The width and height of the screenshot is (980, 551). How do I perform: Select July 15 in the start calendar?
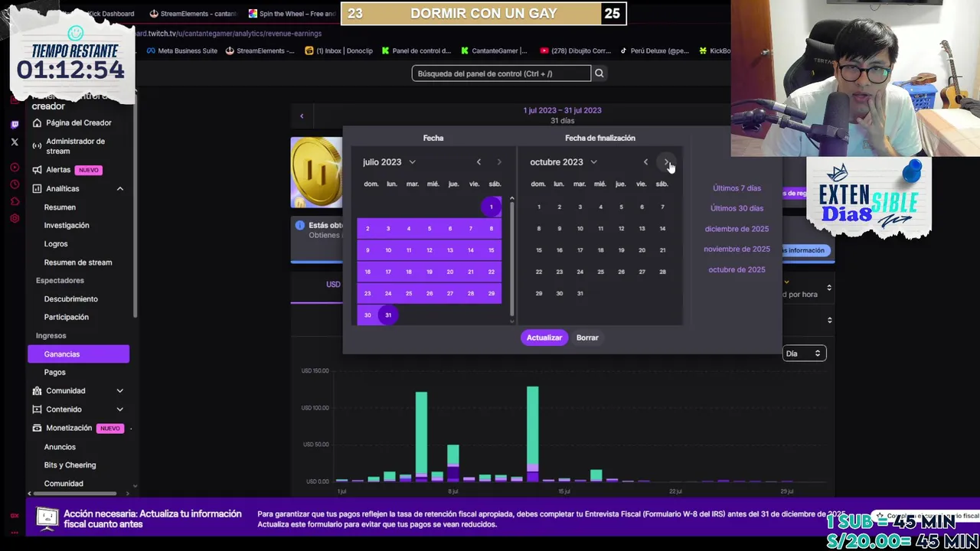pos(492,250)
